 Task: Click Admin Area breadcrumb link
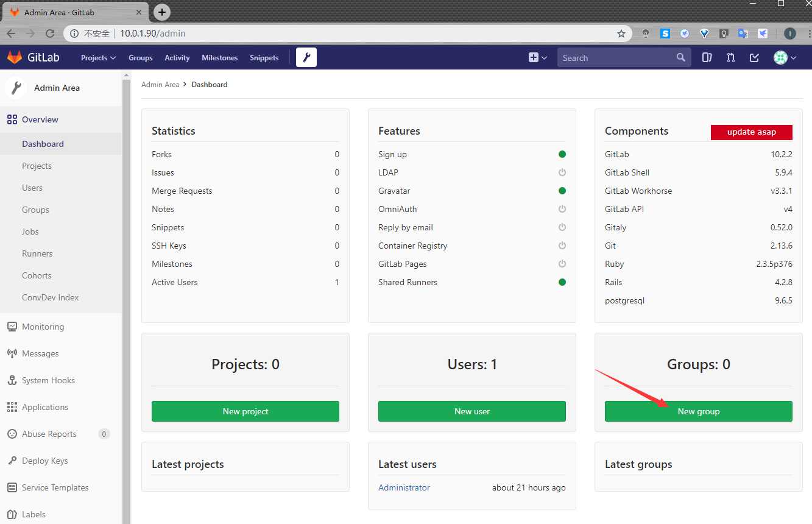[x=160, y=85]
